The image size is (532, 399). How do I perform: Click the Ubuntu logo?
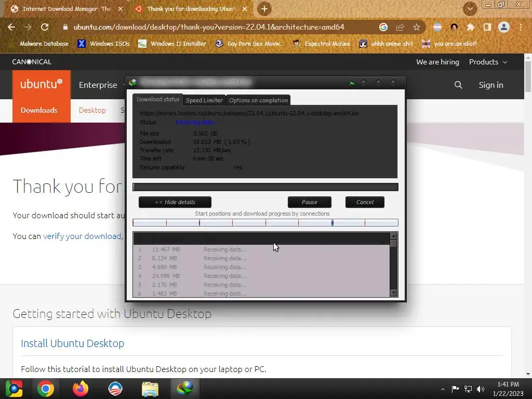click(x=42, y=84)
